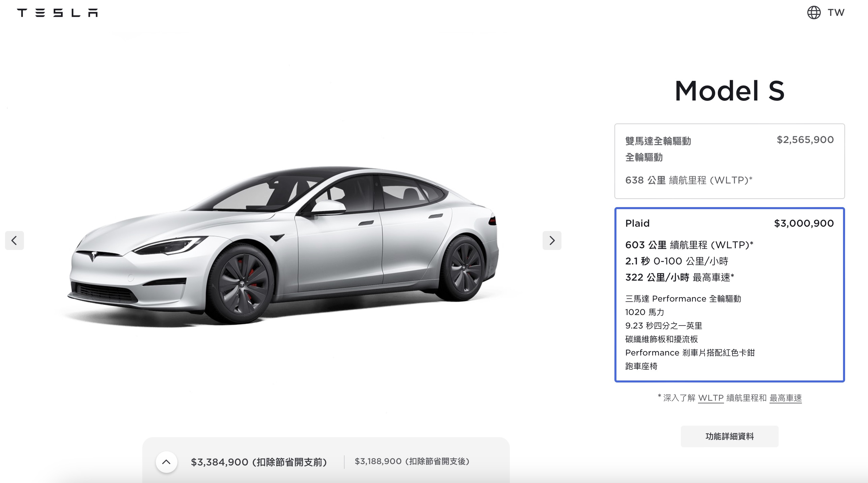Click the $2,565,900 price in dual motor card

[805, 140]
